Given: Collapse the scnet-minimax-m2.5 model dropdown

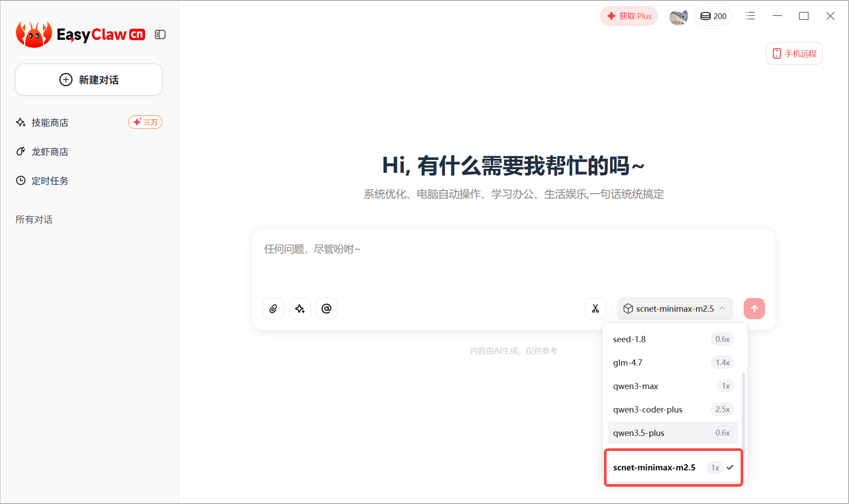Looking at the screenshot, I should tap(674, 308).
